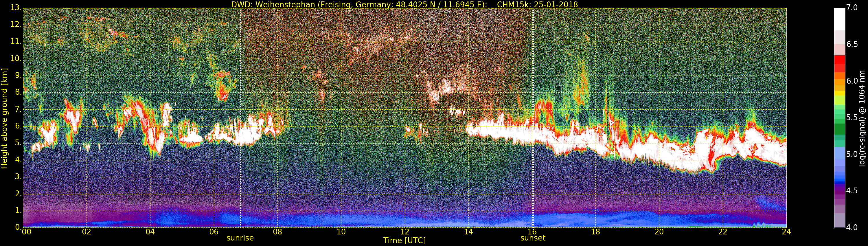Click the '7.0' colorbar tick label
The height and width of the screenshot is (246, 868).
pos(852,8)
